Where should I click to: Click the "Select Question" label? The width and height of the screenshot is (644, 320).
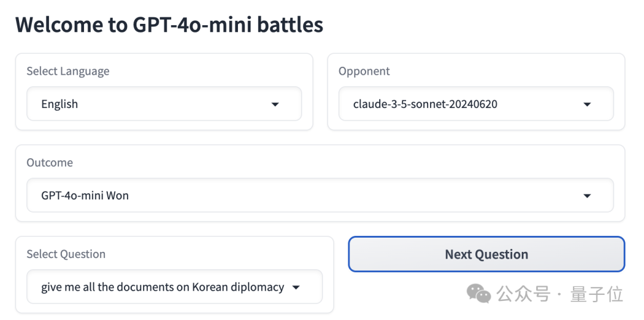66,254
